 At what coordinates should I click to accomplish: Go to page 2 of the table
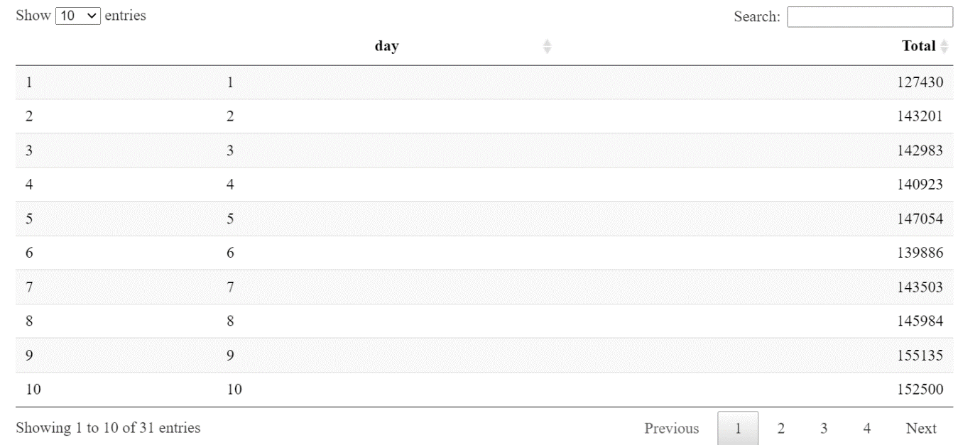pyautogui.click(x=781, y=428)
